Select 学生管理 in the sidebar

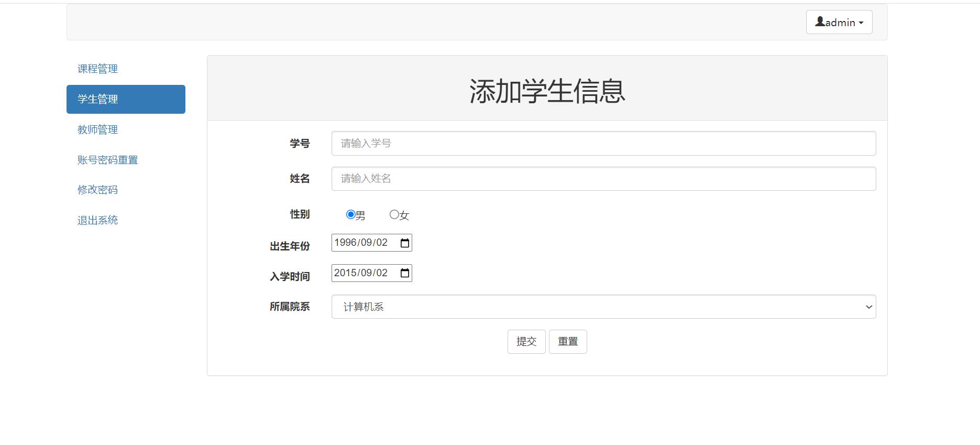(126, 99)
